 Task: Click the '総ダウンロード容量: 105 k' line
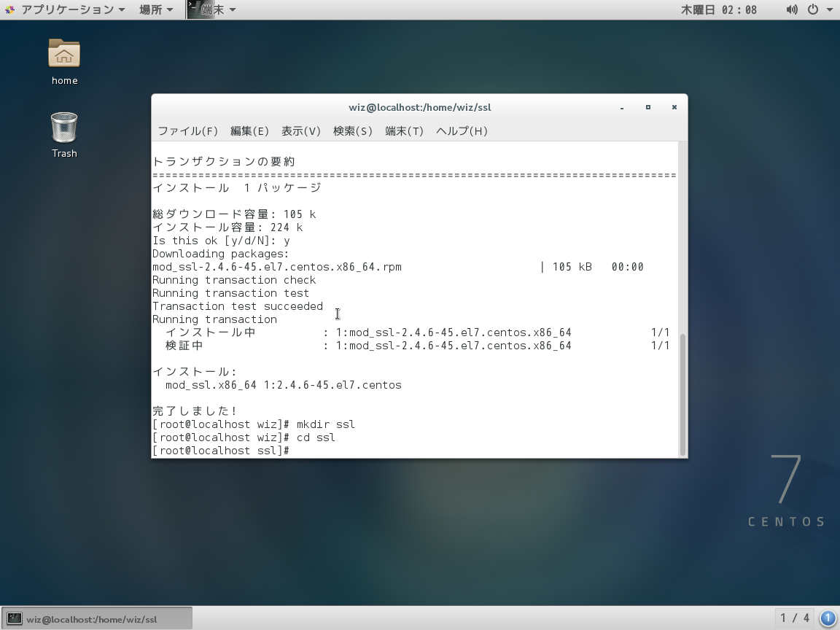[234, 214]
